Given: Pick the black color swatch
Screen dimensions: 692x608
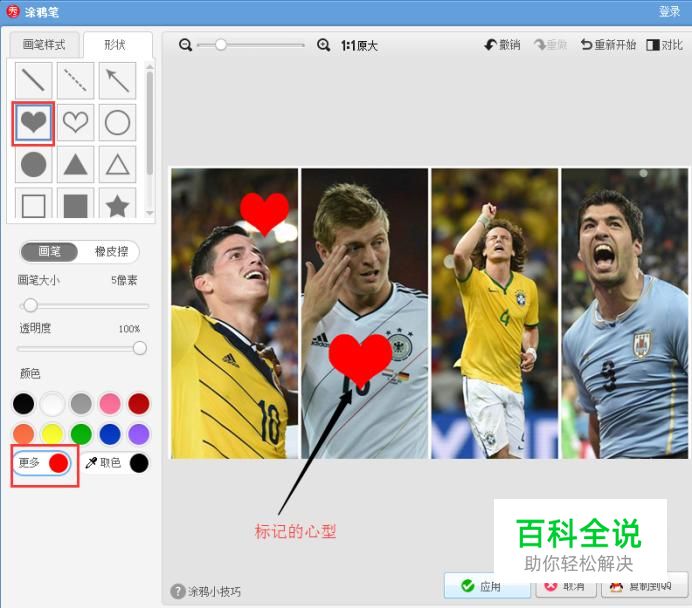Looking at the screenshot, I should (23, 404).
